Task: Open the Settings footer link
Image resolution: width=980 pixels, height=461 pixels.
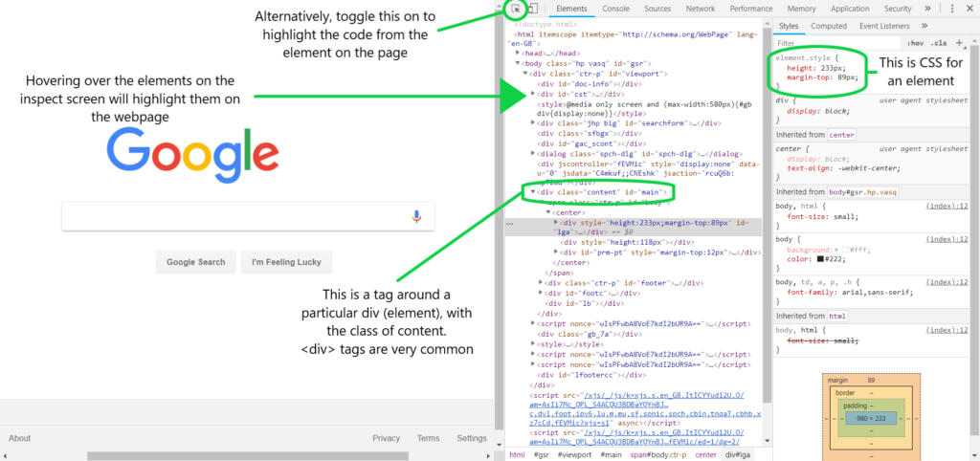Action: (471, 438)
